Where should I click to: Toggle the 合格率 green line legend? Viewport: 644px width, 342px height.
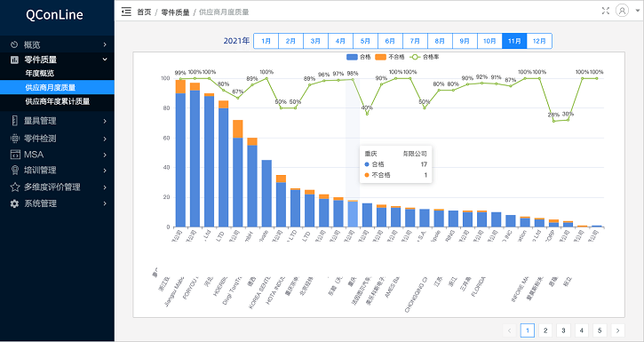415,57
